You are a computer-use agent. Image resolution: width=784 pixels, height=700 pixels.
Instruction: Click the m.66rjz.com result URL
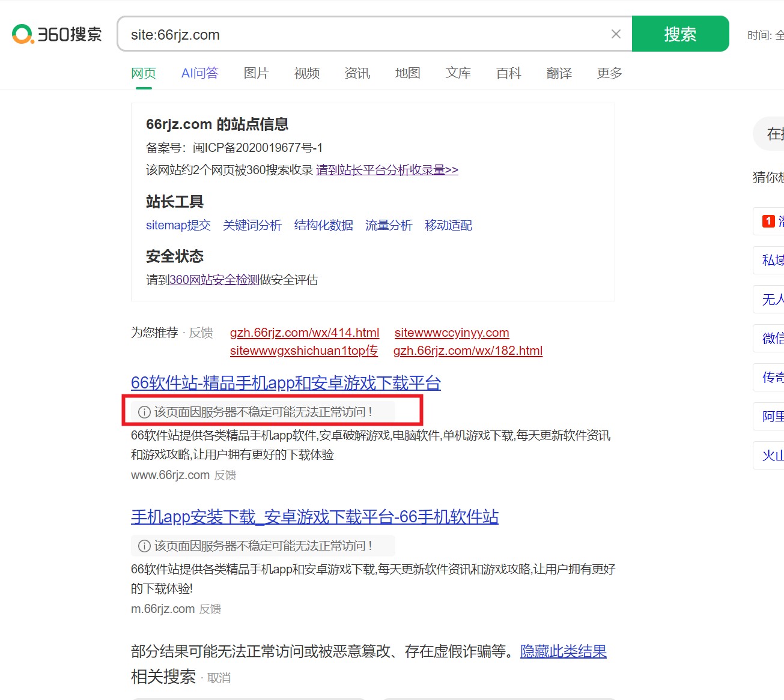163,609
